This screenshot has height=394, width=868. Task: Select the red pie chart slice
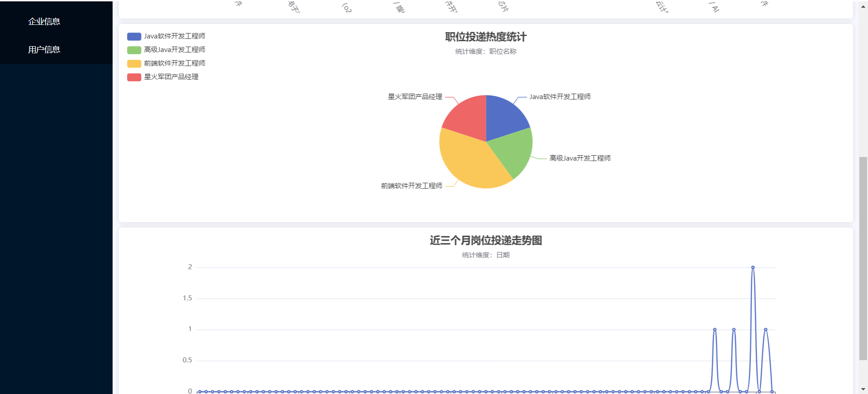(468, 118)
